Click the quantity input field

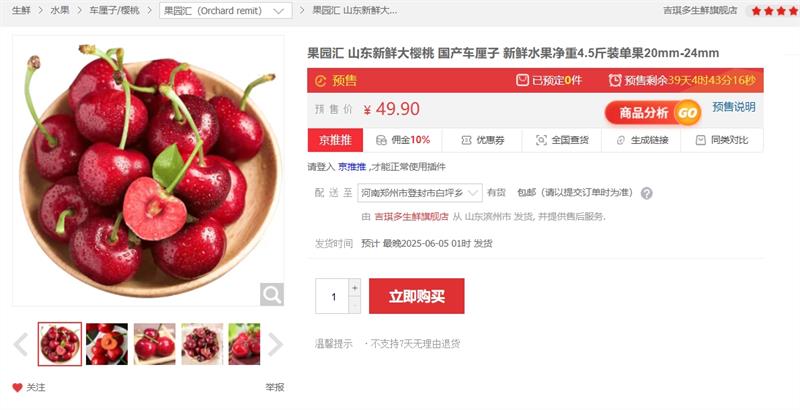[x=332, y=296]
